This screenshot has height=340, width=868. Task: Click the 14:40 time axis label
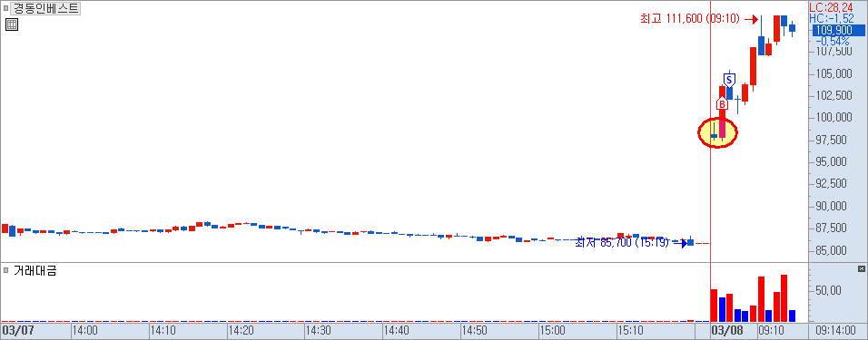397,331
